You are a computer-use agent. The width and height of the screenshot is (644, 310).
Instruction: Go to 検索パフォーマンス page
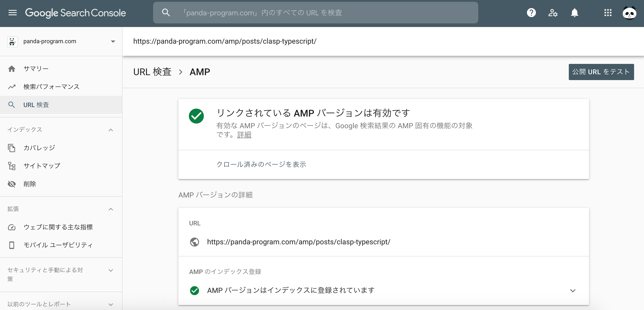(x=51, y=87)
